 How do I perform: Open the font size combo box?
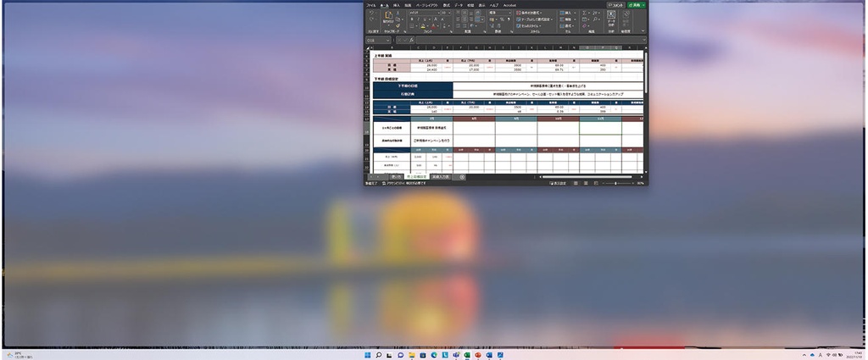pyautogui.click(x=446, y=13)
